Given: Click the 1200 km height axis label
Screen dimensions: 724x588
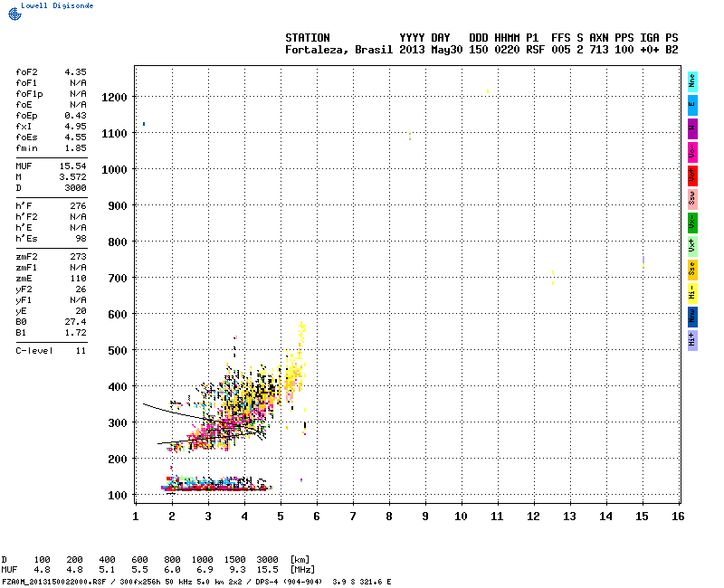Looking at the screenshot, I should tap(114, 97).
